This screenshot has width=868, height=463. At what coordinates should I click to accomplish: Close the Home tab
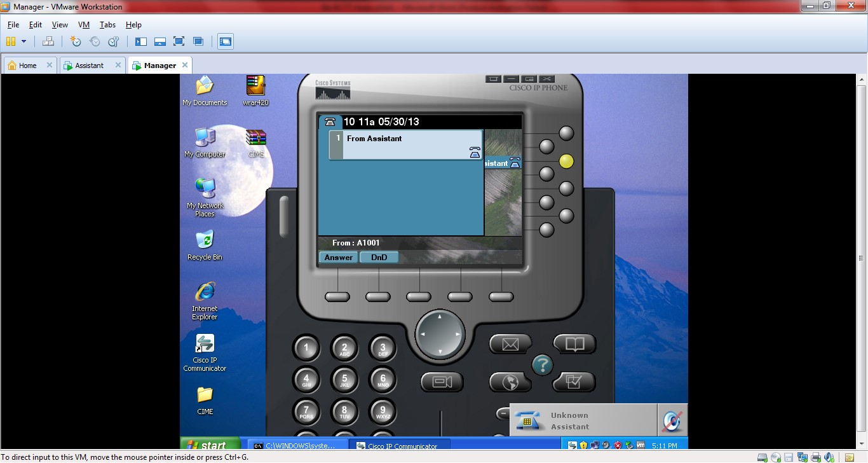pyautogui.click(x=50, y=65)
